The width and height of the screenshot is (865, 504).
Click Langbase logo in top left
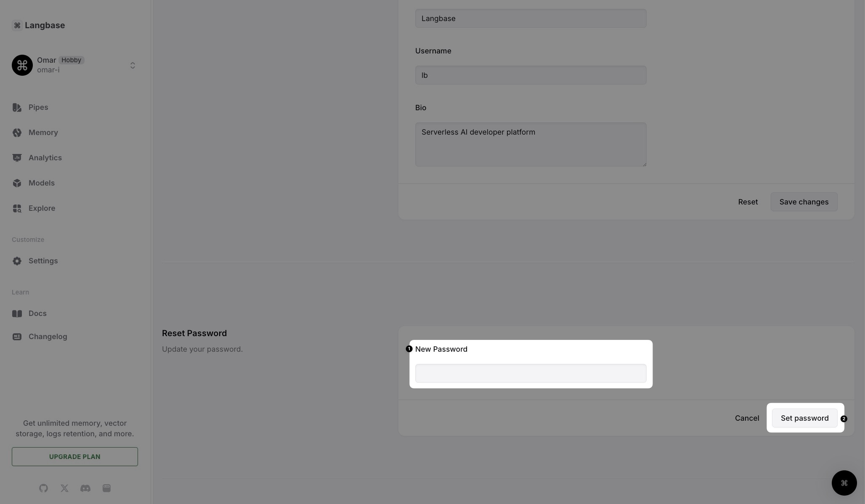17,24
